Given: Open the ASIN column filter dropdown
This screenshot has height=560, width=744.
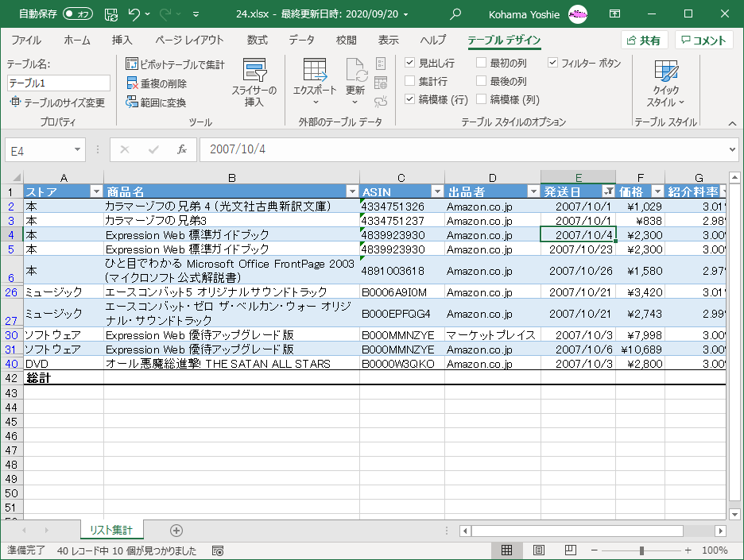Looking at the screenshot, I should [x=437, y=191].
